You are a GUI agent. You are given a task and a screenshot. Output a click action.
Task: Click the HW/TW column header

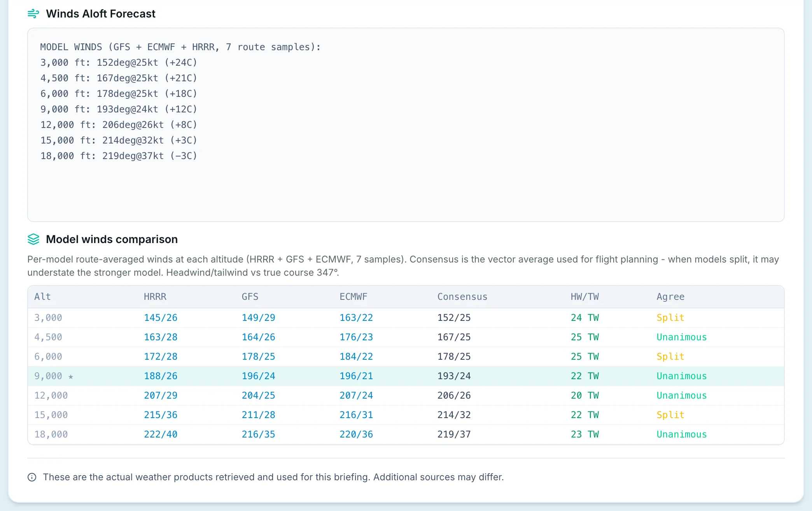click(584, 297)
